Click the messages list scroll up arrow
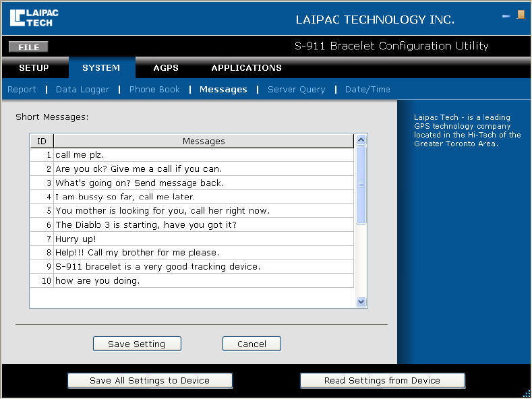The height and width of the screenshot is (399, 532). (x=361, y=140)
